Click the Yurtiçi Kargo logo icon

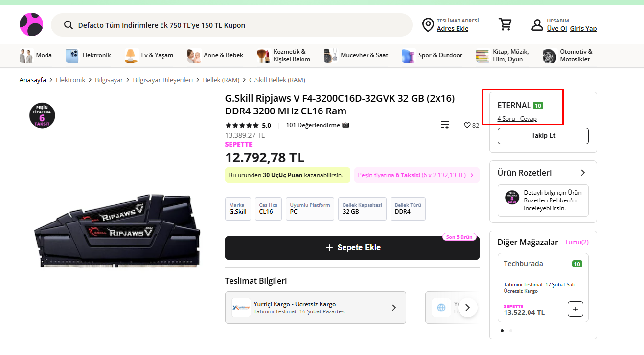pyautogui.click(x=241, y=308)
